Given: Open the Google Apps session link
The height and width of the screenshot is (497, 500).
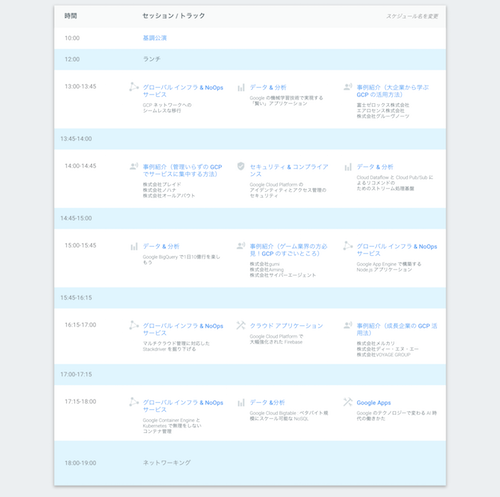Looking at the screenshot, I should coord(374,403).
